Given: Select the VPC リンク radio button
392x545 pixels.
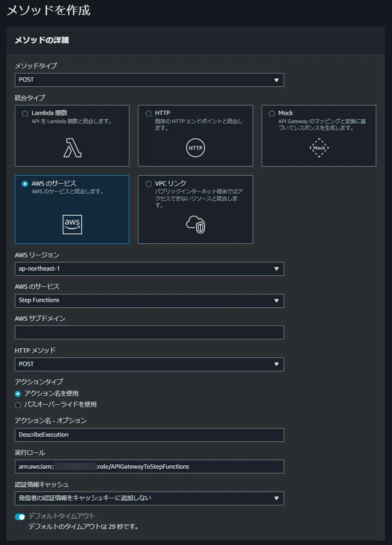Looking at the screenshot, I should (x=148, y=184).
